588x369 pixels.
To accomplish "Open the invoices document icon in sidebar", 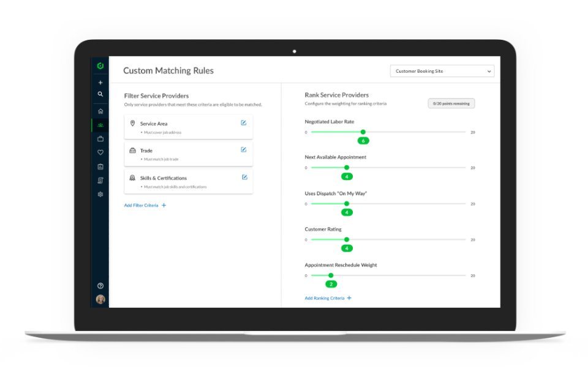I will coord(100,180).
